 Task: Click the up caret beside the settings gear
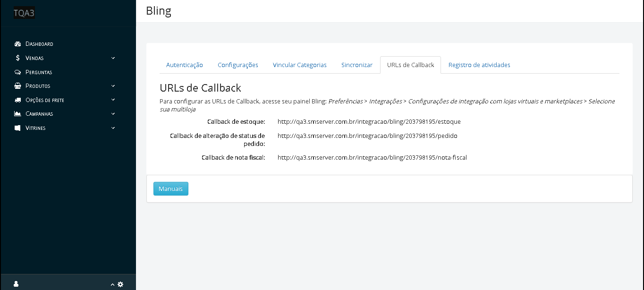(x=112, y=284)
